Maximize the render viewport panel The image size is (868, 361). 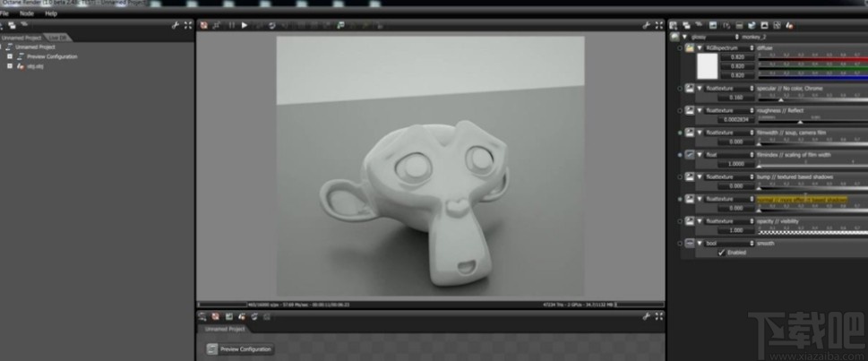(658, 25)
